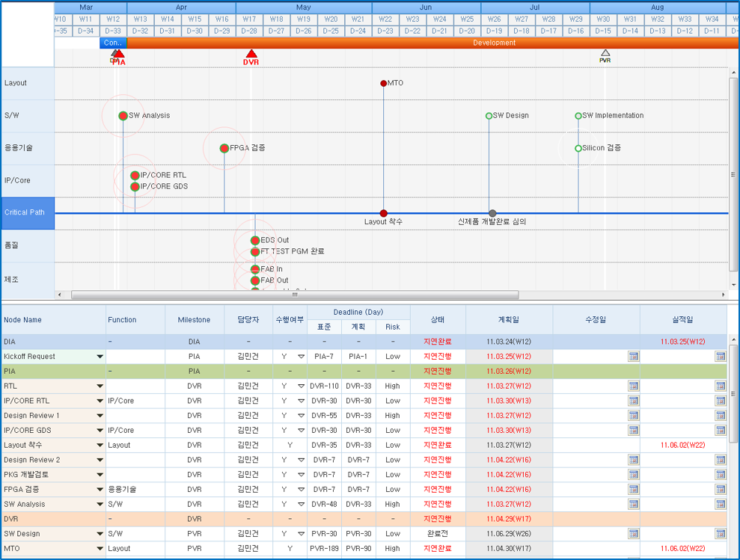
Task: Click the 계획일 column header
Action: 509,320
